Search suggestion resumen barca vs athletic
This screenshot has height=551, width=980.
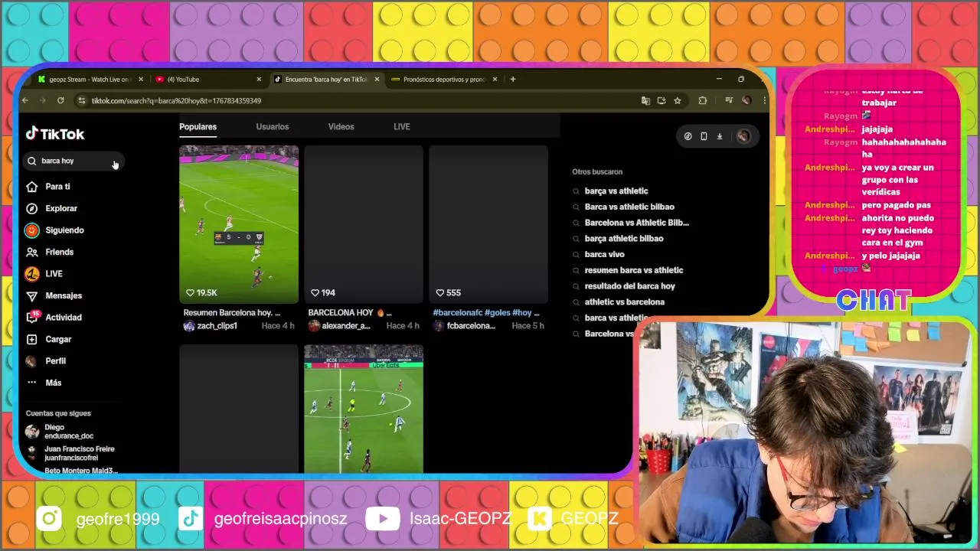tap(634, 270)
